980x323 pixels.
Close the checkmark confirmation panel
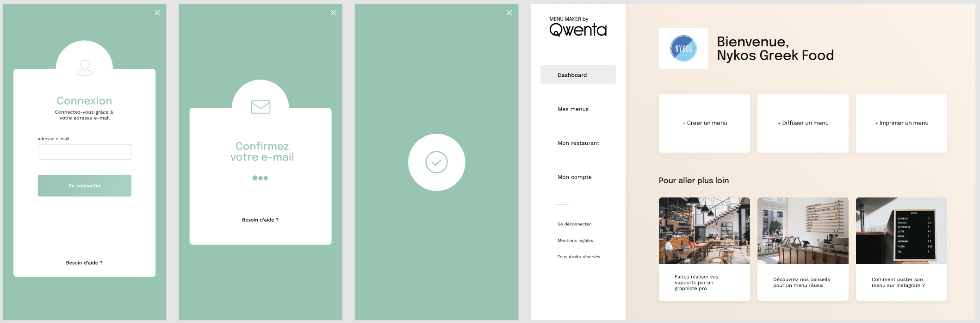[509, 13]
